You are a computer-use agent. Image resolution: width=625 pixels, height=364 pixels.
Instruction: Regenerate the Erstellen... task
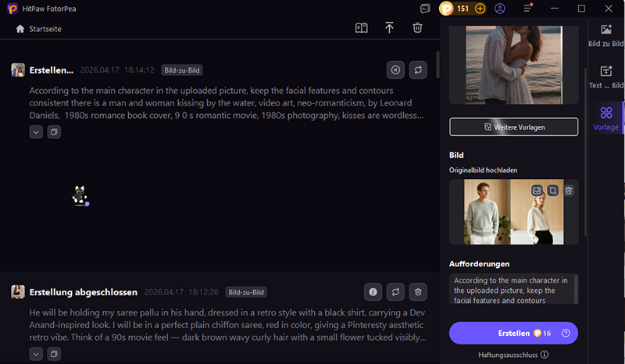[x=418, y=70]
